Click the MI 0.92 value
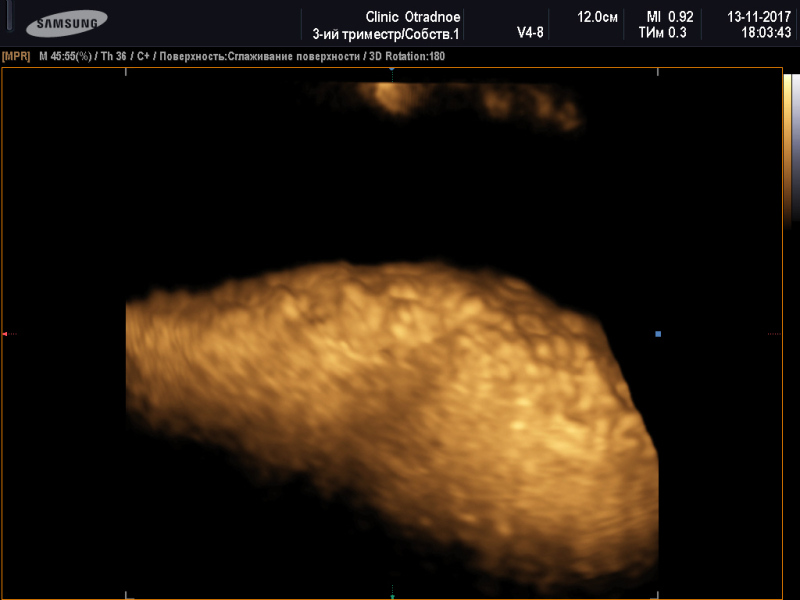The width and height of the screenshot is (800, 600). coord(670,17)
